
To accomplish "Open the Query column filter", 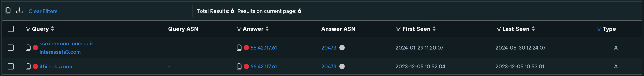I will pyautogui.click(x=28, y=29).
